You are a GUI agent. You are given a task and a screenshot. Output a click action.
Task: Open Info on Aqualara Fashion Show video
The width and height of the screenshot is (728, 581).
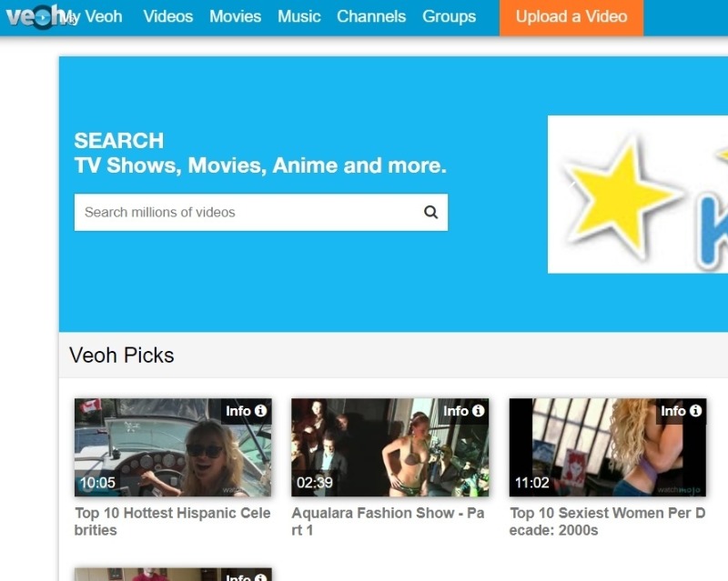click(463, 411)
